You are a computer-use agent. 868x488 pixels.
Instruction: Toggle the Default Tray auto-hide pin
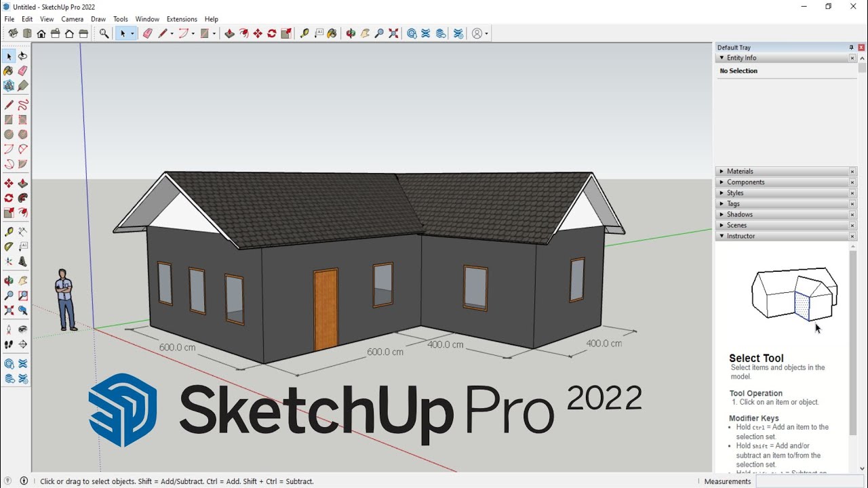pyautogui.click(x=850, y=47)
